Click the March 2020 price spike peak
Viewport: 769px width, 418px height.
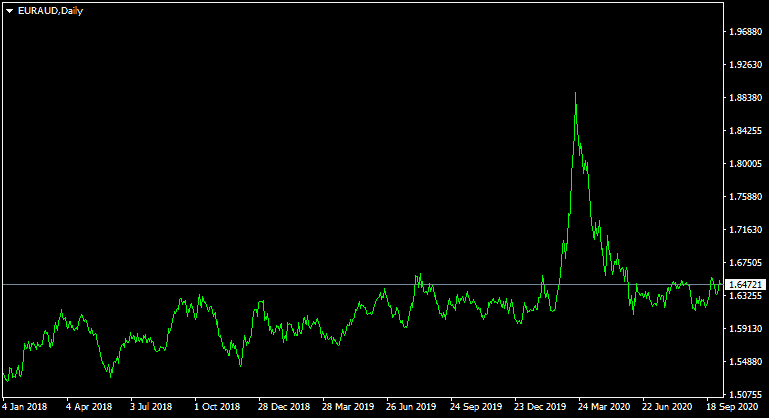pos(575,93)
